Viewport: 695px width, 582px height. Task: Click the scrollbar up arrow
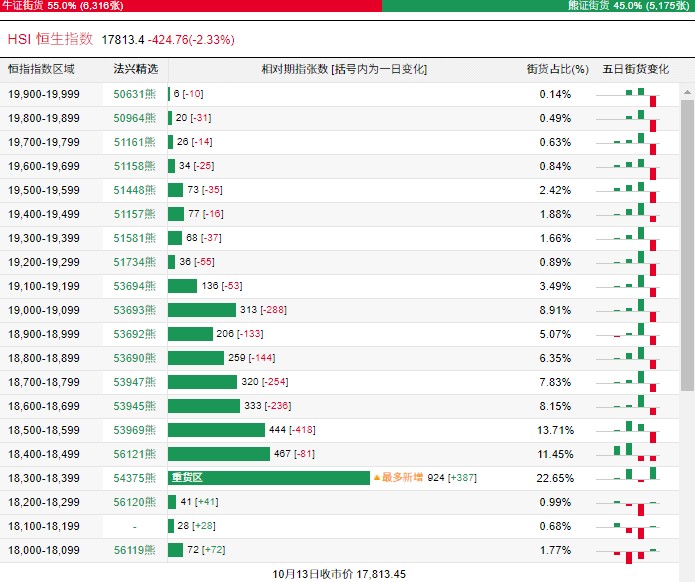687,92
